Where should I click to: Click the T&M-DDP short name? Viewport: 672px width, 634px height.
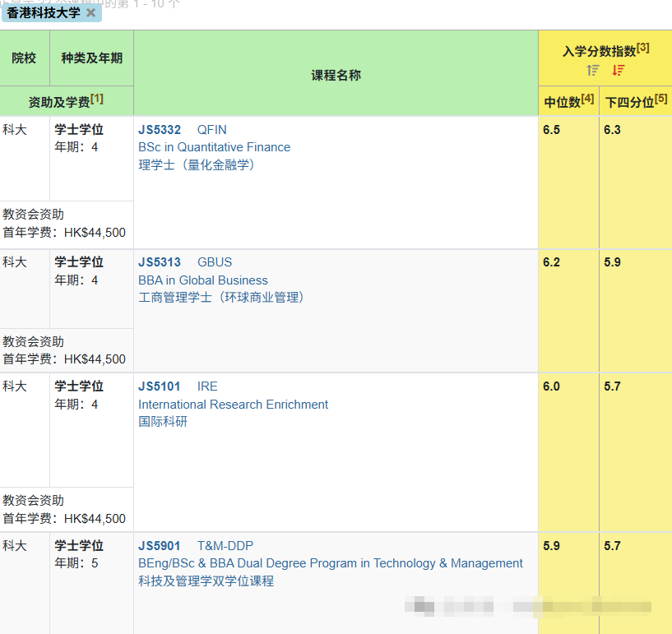(x=225, y=546)
